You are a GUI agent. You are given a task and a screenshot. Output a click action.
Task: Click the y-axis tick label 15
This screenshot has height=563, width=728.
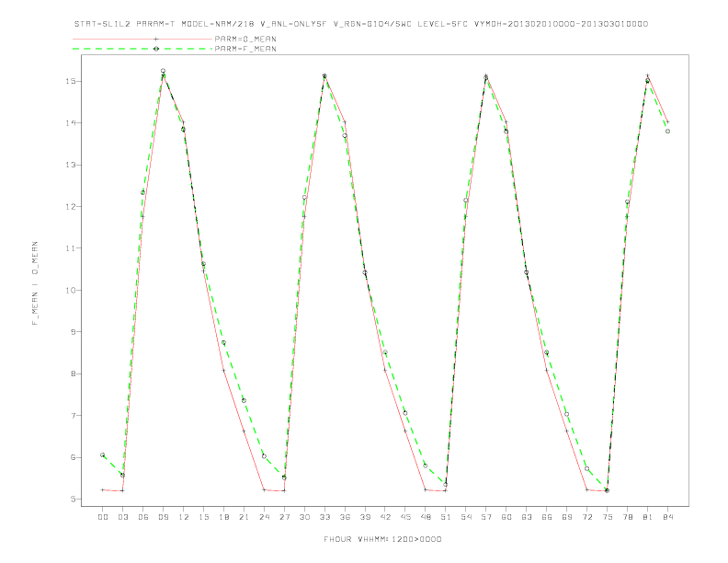(71, 81)
